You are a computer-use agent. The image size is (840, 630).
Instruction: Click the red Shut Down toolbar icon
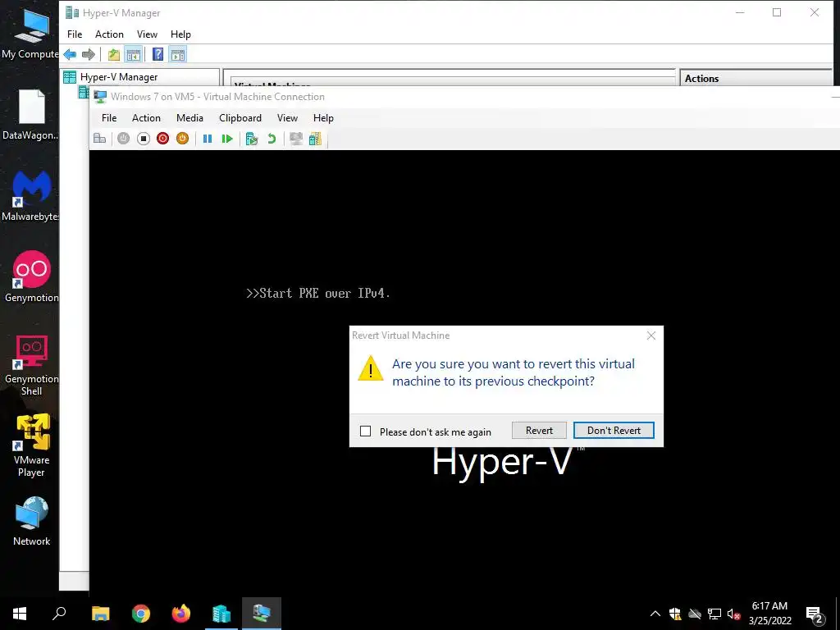click(x=163, y=139)
